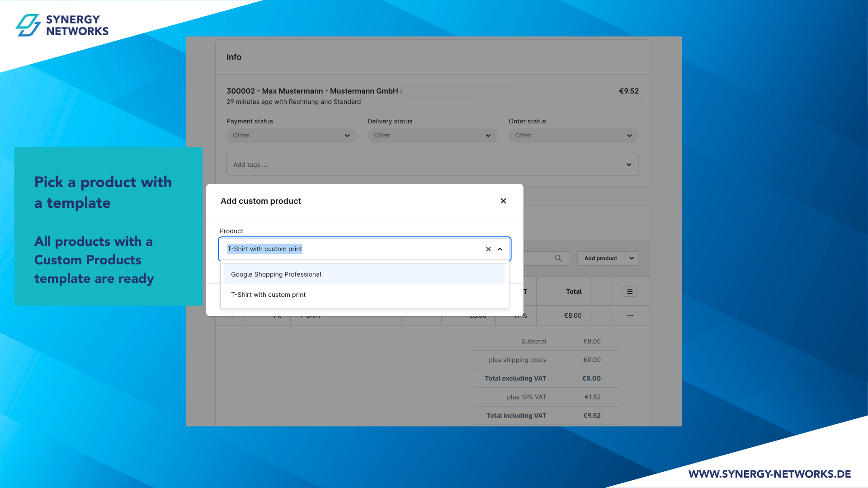Click the www.synergy-networks.de website text

[769, 474]
